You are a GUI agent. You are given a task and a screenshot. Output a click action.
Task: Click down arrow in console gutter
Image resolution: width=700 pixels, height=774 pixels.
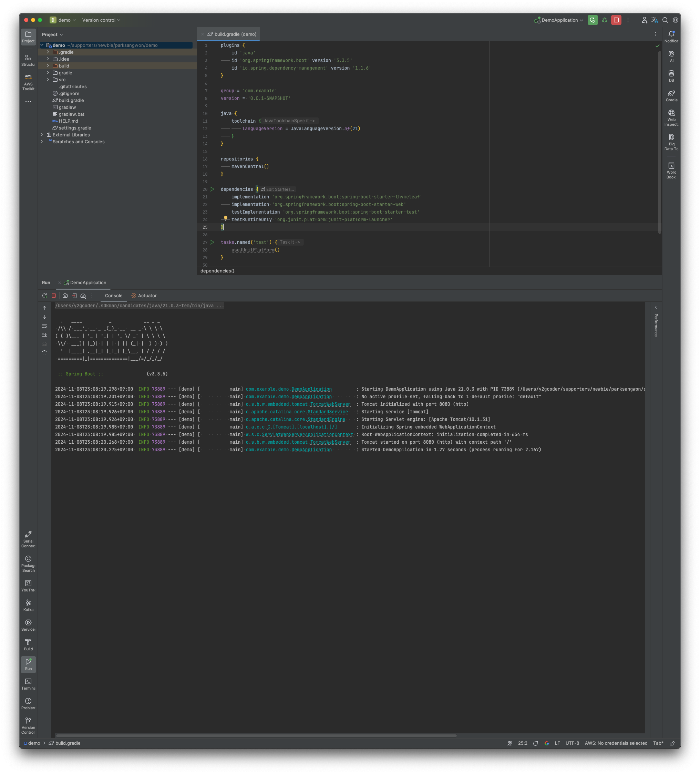click(x=44, y=317)
